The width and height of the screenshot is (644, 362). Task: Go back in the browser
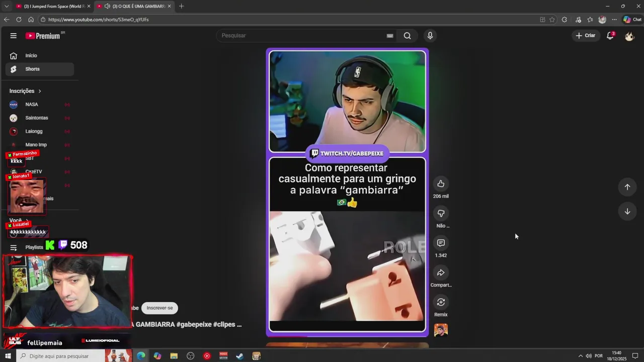click(7, 20)
